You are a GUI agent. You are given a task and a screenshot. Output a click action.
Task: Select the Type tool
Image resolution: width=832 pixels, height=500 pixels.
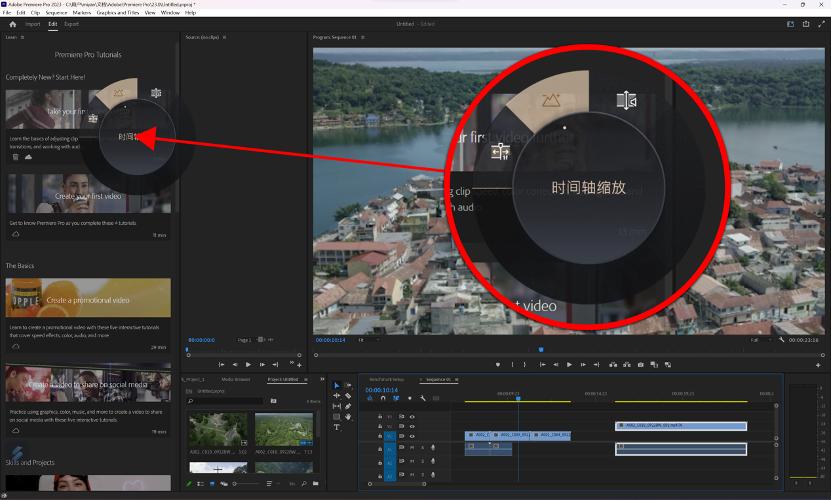pos(336,427)
